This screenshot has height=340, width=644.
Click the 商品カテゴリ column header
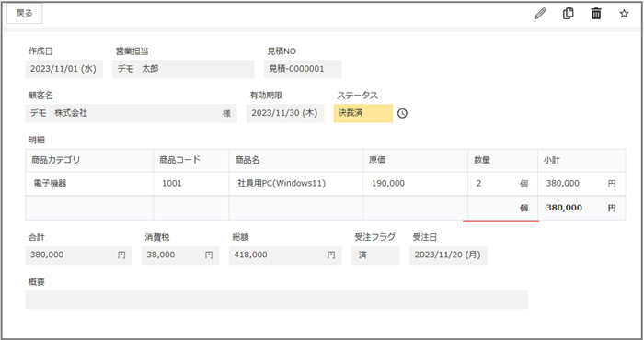tap(89, 161)
